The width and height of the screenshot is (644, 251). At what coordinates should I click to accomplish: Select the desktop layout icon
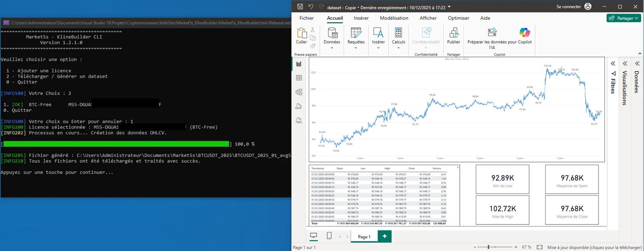313,236
